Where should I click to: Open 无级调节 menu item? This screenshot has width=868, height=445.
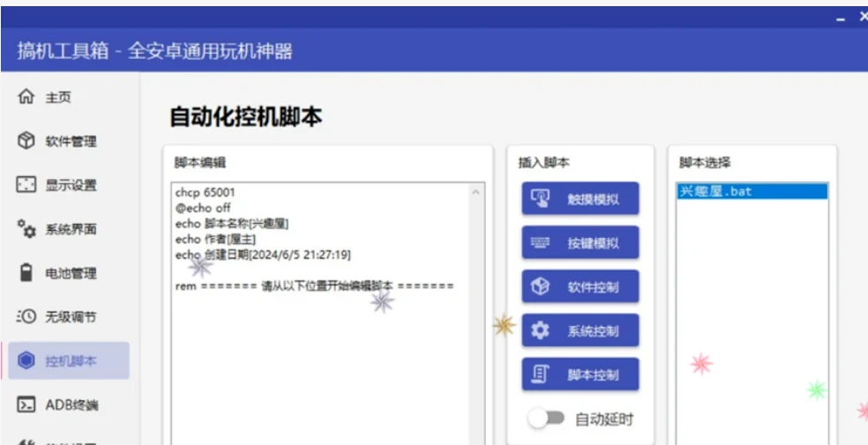[x=69, y=316]
